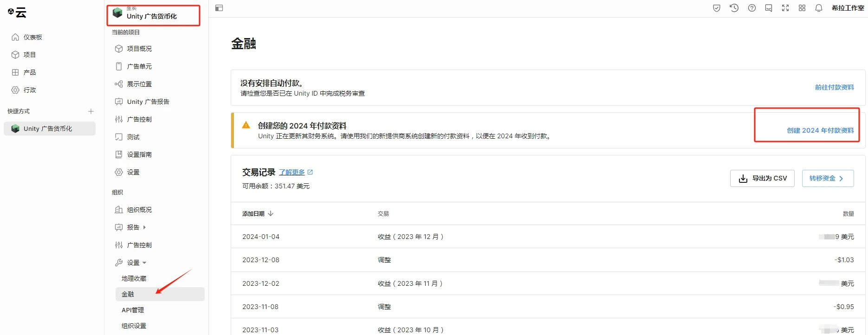Open the 行政 administration section
Screen dimensions: 868x335
pyautogui.click(x=23, y=90)
